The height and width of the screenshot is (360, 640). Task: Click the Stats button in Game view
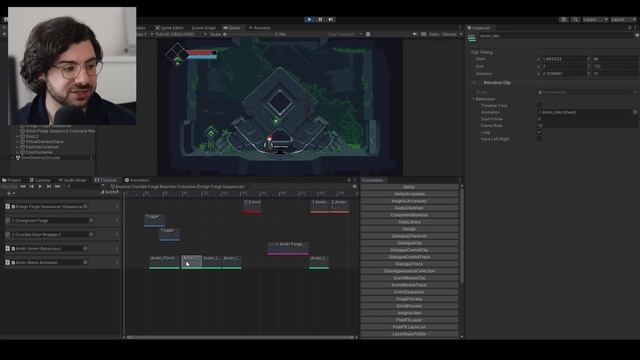coord(434,34)
